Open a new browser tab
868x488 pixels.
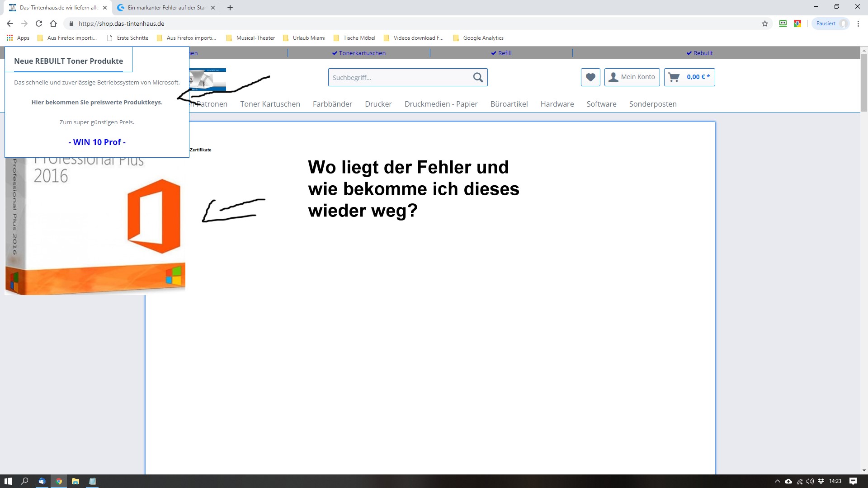tap(230, 8)
